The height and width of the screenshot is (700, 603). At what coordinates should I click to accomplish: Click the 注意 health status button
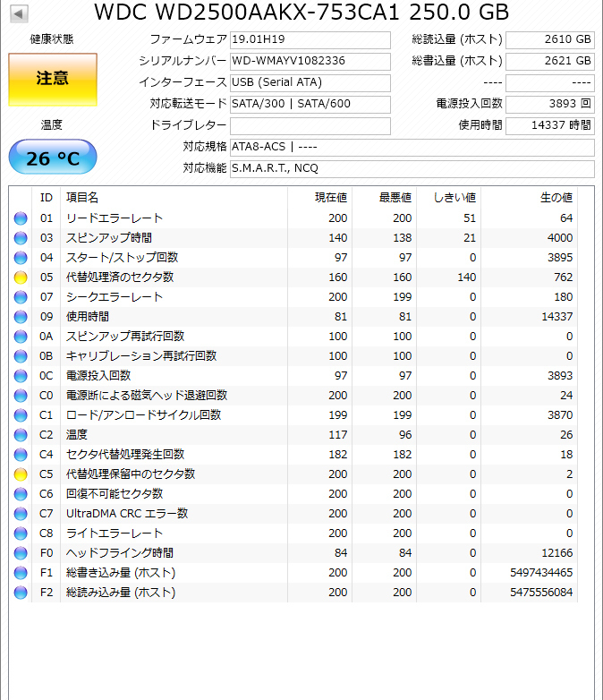[53, 80]
